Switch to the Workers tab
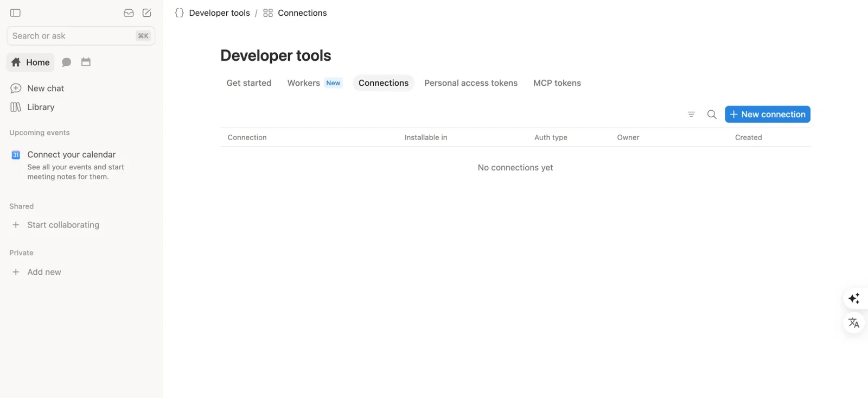 315,83
